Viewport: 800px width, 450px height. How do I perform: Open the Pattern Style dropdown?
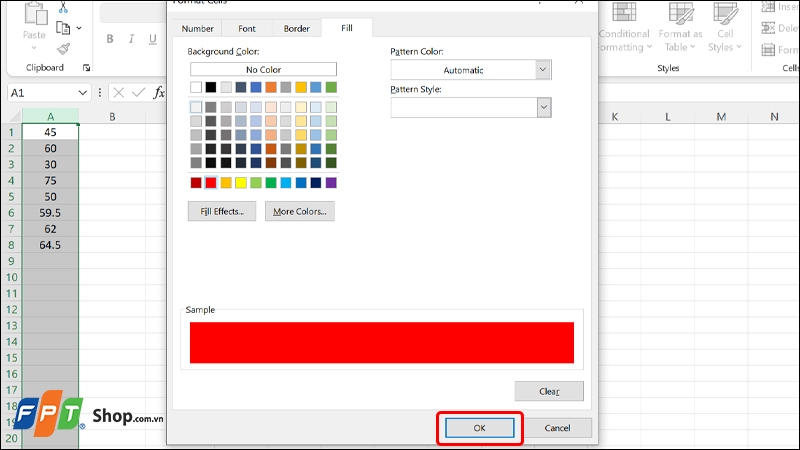click(544, 107)
